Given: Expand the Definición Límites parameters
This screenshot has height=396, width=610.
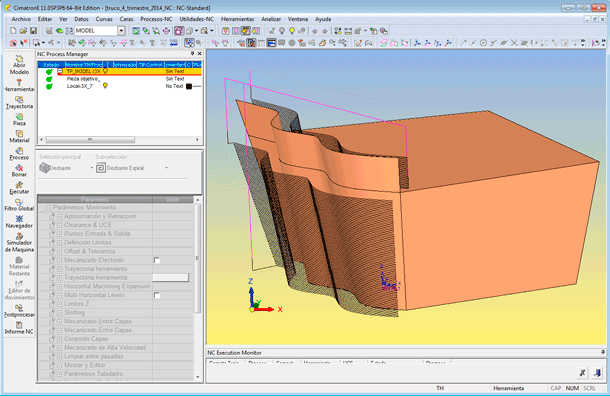Looking at the screenshot, I should coord(60,243).
